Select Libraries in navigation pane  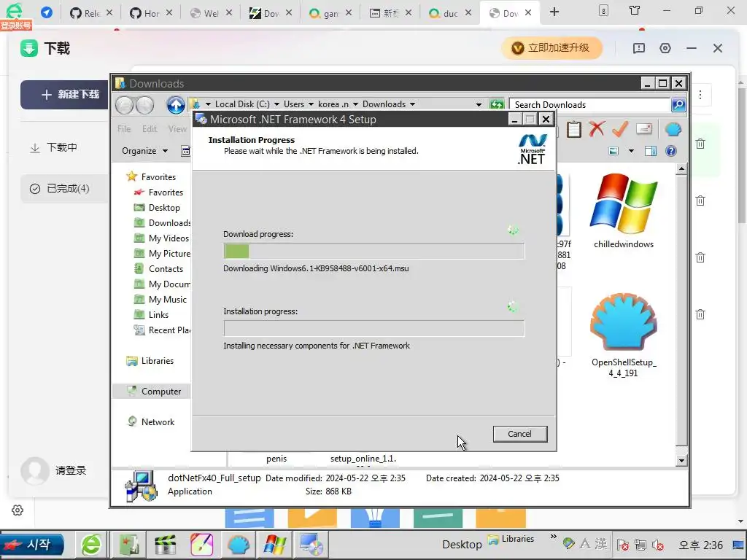click(150, 361)
